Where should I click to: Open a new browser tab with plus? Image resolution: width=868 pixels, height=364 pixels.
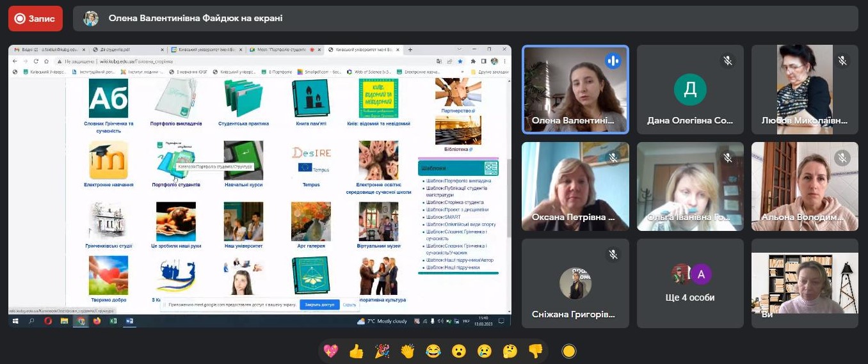(x=410, y=49)
